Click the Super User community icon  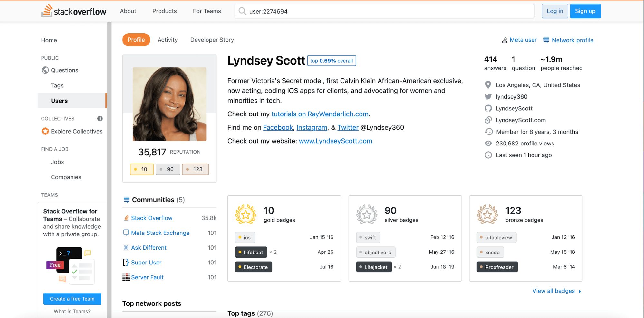click(126, 263)
